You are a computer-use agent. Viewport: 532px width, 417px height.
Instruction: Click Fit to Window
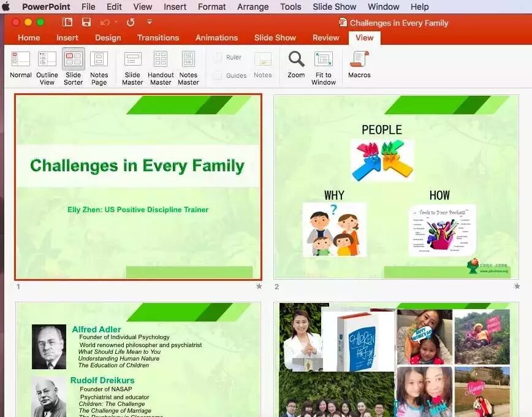pos(324,68)
